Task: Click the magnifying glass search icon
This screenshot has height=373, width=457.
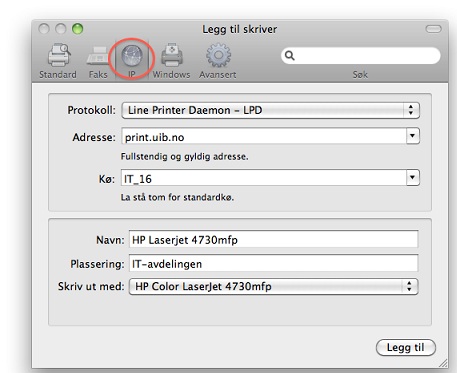Action: coord(290,56)
